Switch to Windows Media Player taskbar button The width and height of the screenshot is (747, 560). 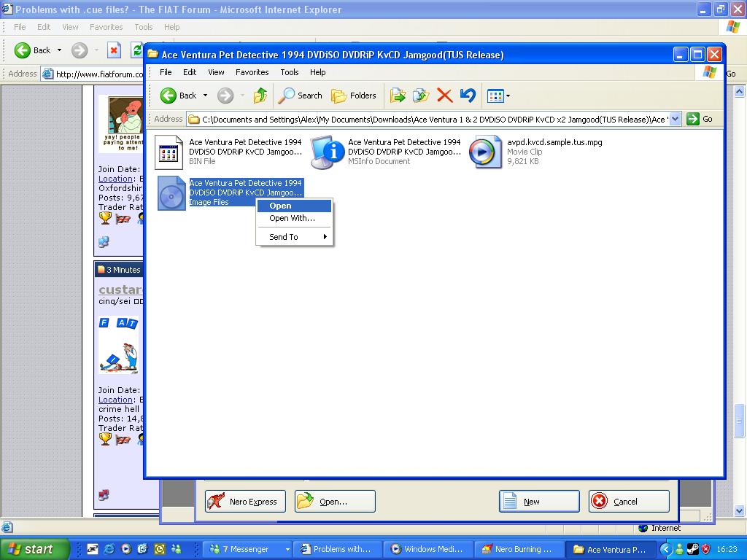click(429, 550)
